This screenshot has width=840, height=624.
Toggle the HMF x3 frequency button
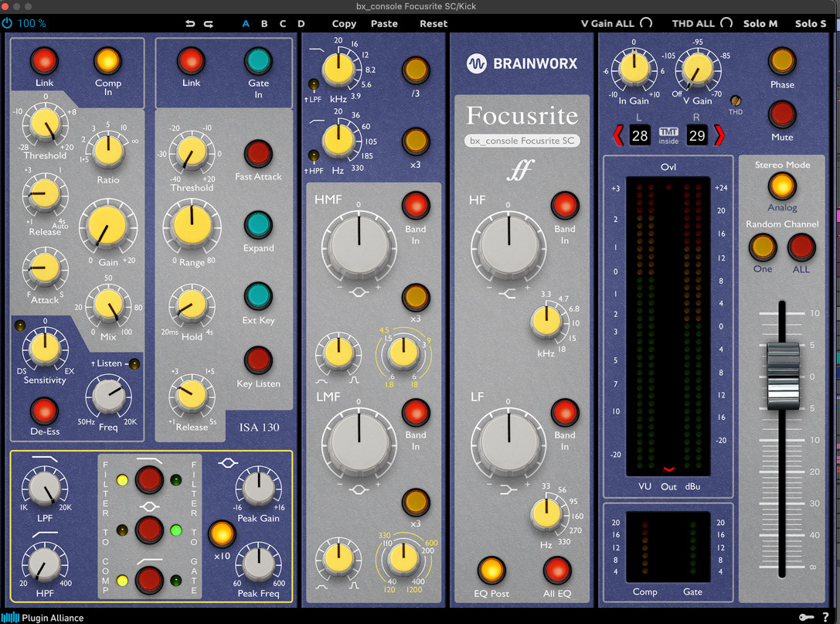click(x=416, y=298)
